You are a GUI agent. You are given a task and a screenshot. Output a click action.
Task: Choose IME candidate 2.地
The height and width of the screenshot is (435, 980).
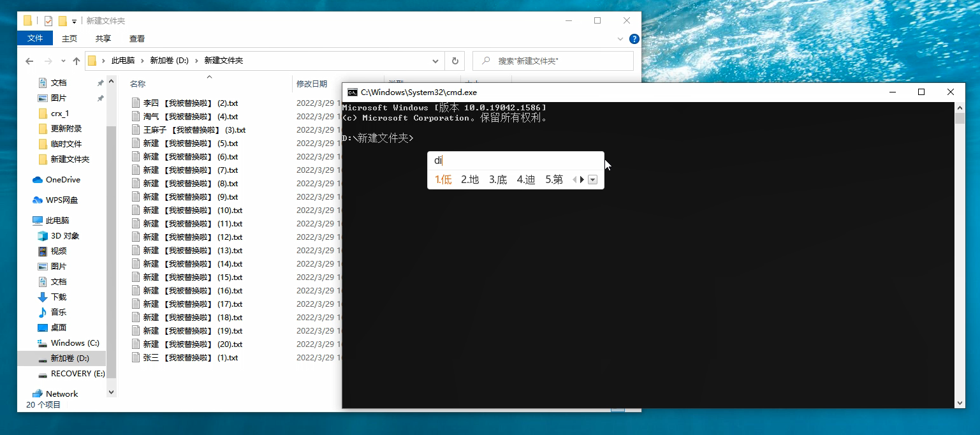tap(470, 180)
